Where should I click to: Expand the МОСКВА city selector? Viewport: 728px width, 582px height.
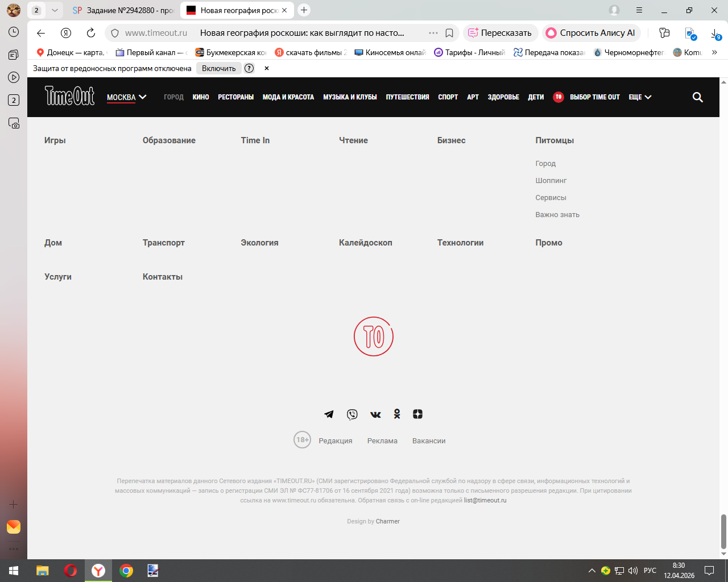[x=127, y=97]
